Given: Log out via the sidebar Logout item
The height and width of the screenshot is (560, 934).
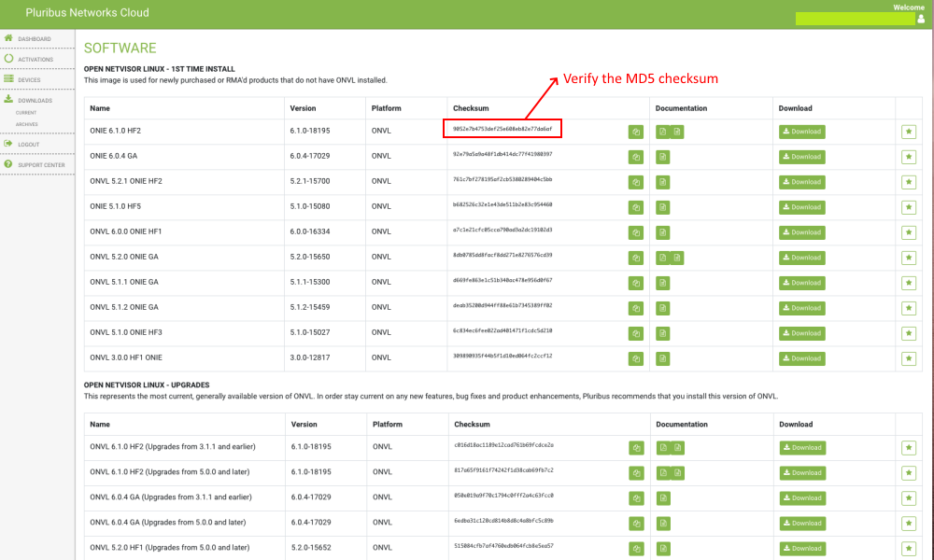Looking at the screenshot, I should coord(29,145).
